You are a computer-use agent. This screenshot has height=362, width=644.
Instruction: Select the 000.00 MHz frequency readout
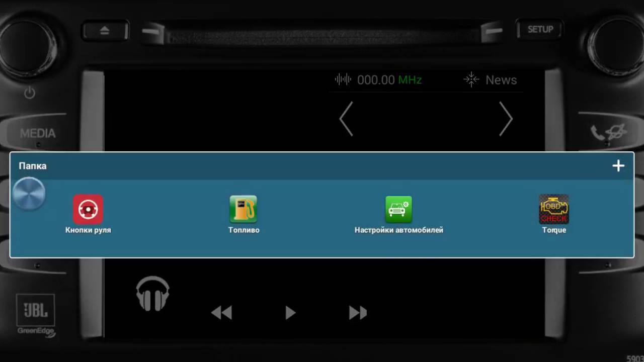[389, 80]
